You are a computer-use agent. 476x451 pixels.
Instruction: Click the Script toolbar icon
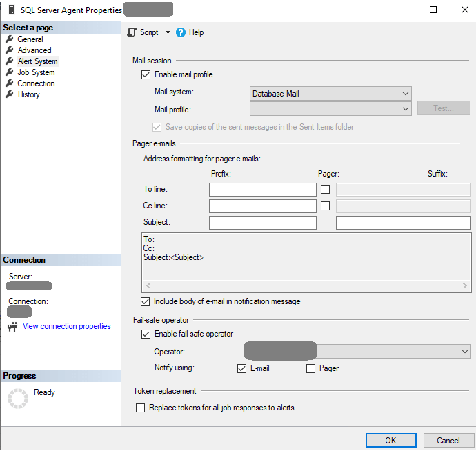(132, 32)
